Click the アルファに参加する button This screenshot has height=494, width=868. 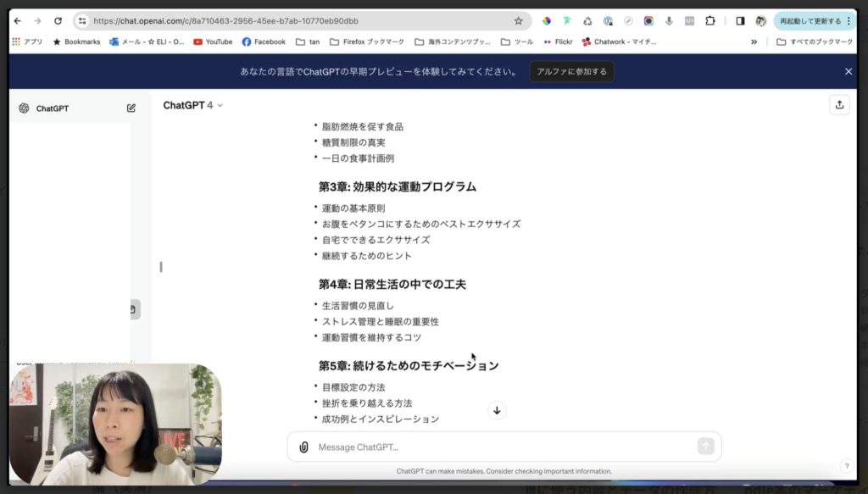572,71
